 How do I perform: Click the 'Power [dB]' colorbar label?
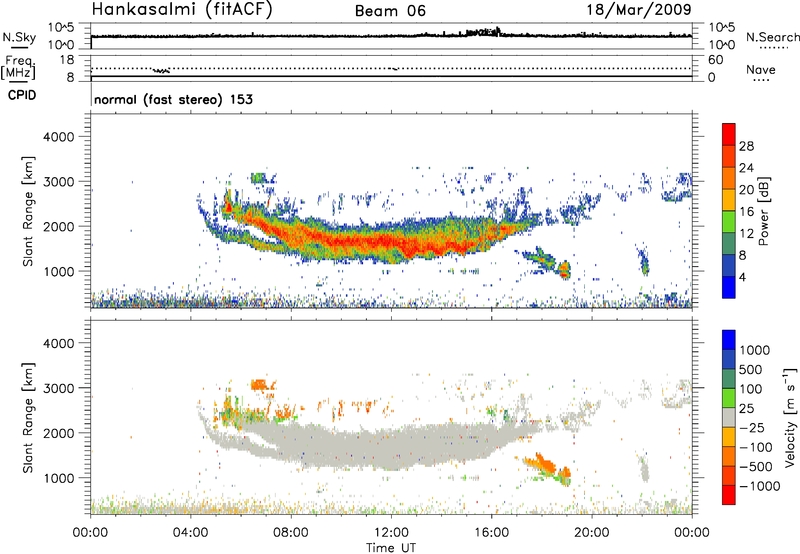764,211
